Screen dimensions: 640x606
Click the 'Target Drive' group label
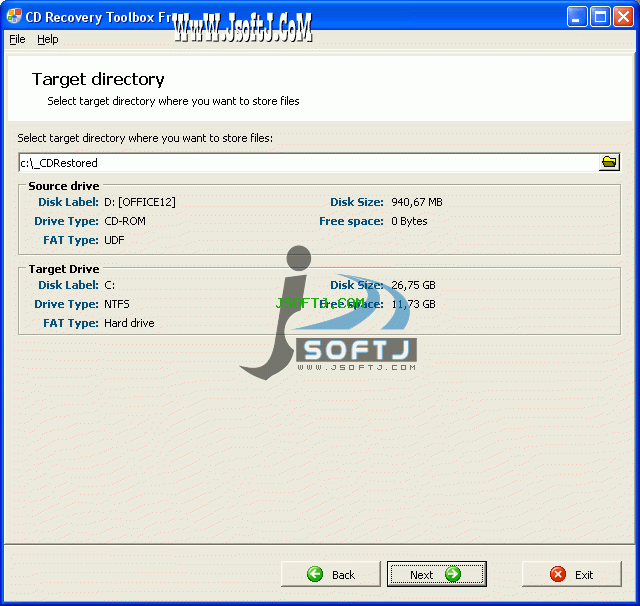click(x=64, y=269)
